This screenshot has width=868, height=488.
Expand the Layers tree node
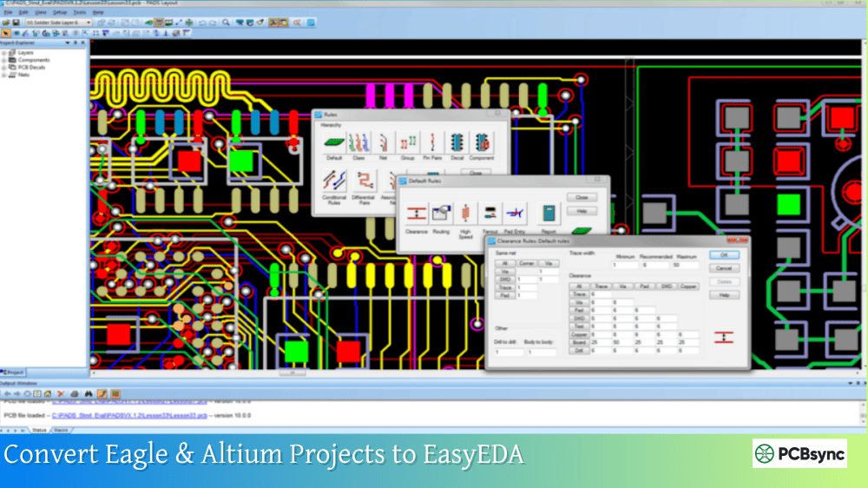click(4, 53)
